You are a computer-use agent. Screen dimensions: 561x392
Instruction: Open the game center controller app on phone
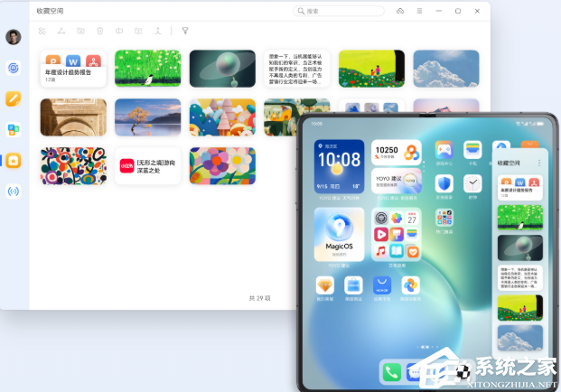click(444, 150)
